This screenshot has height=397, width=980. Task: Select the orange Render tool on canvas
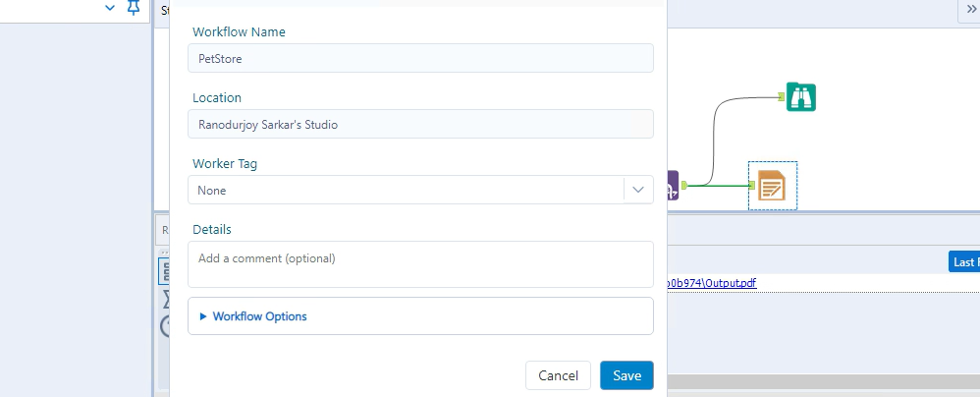tap(772, 185)
